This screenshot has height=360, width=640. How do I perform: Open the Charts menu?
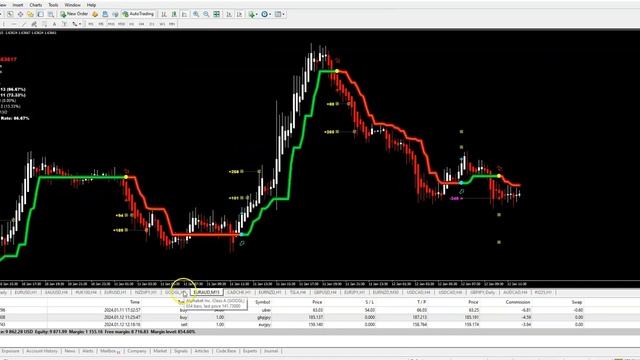[36, 5]
